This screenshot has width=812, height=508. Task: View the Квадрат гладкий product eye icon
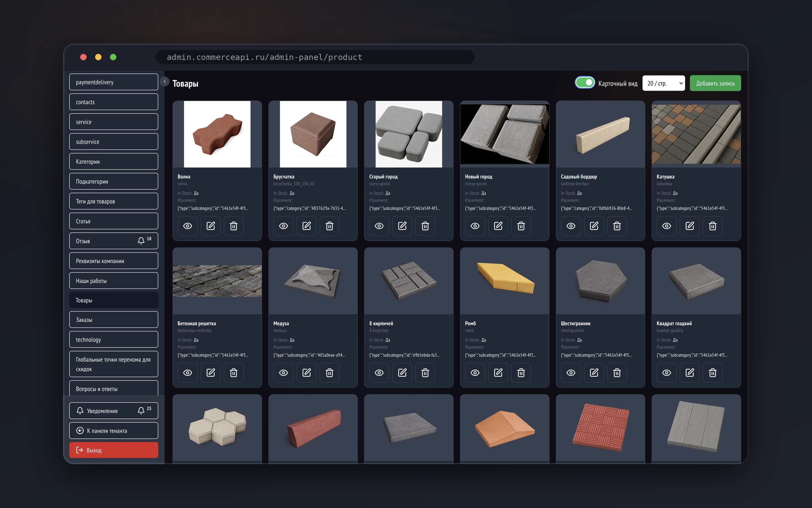[x=667, y=373]
